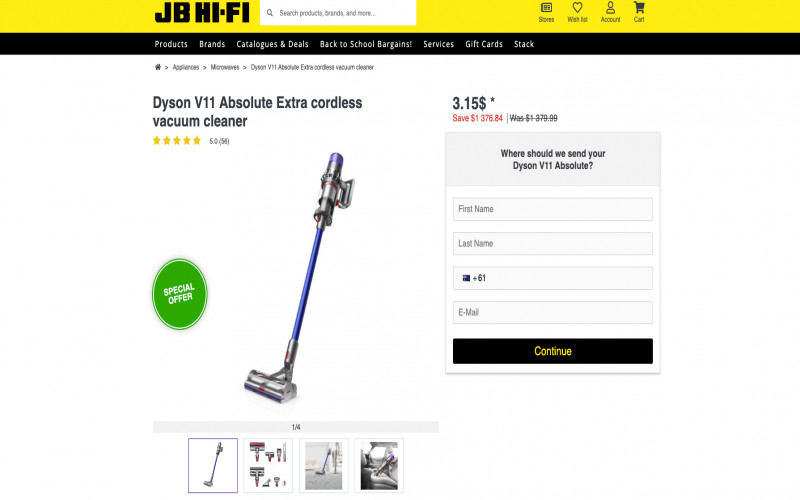Select the vacuum attachments thumbnail
The image size is (800, 500).
click(268, 465)
